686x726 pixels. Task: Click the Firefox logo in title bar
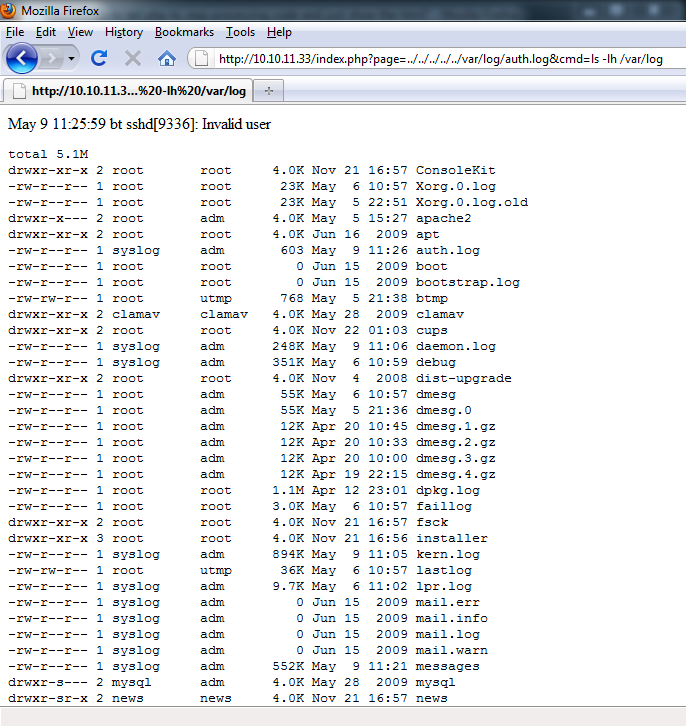click(x=8, y=10)
